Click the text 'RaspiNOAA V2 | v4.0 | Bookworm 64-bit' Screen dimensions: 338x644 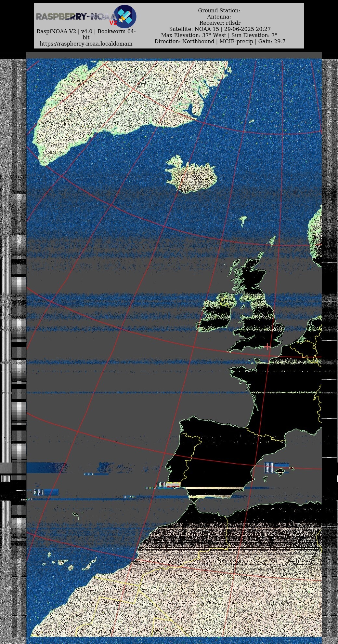pos(86,34)
